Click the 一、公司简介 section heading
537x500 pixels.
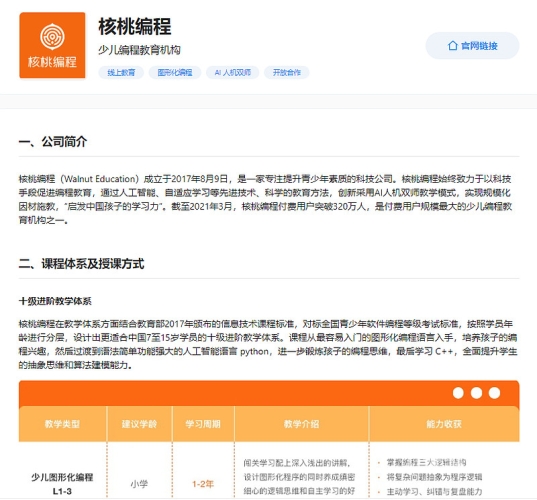[x=53, y=141]
